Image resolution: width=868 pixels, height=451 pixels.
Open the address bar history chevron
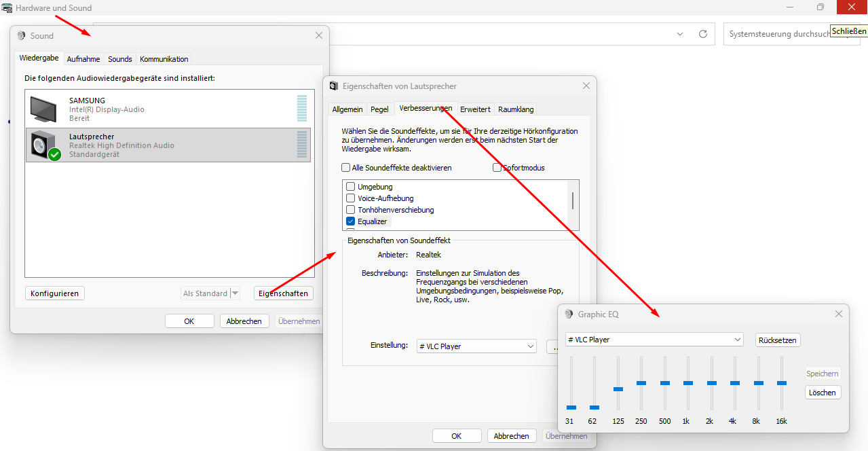point(680,34)
